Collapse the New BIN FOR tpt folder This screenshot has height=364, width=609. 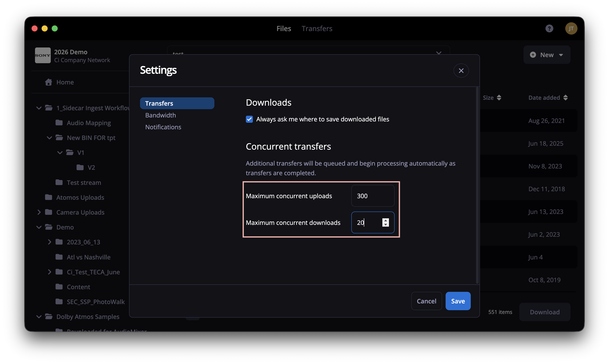click(49, 138)
